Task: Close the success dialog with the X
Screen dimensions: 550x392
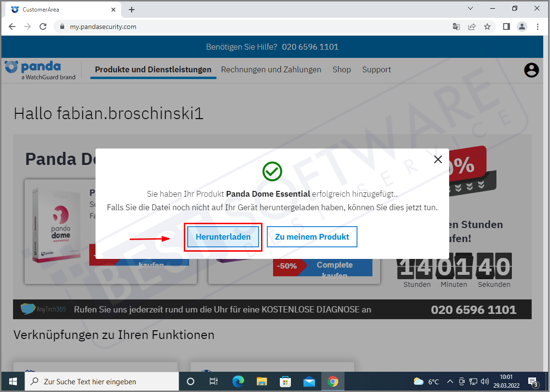Action: 438,160
